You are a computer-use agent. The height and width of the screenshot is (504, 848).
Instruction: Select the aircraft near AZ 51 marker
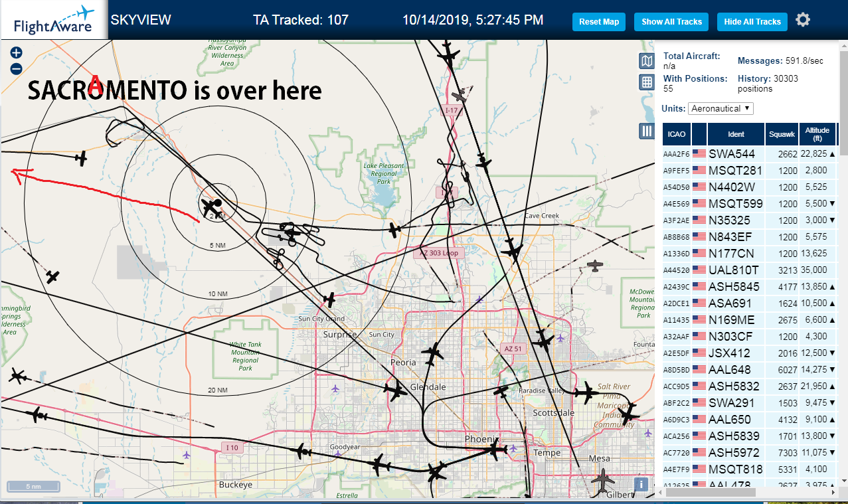pos(543,341)
